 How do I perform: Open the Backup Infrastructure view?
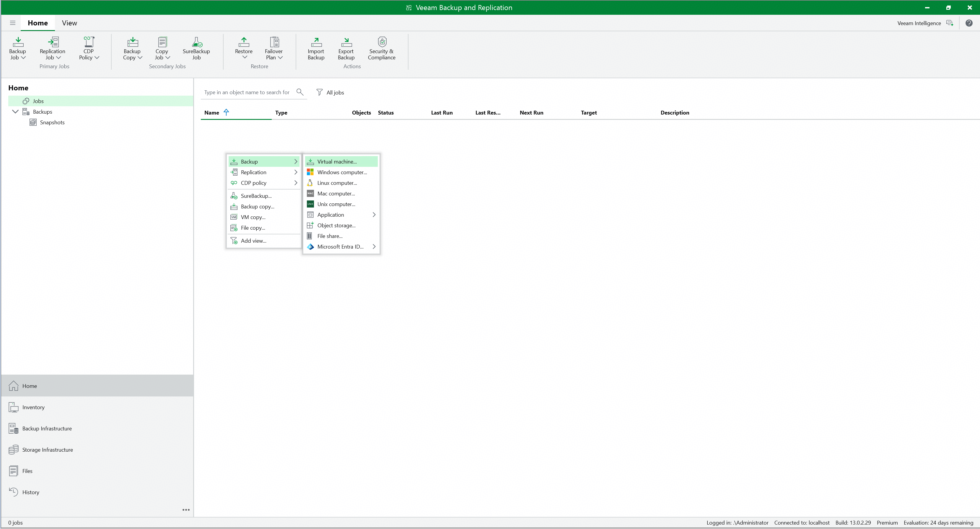pos(97,429)
